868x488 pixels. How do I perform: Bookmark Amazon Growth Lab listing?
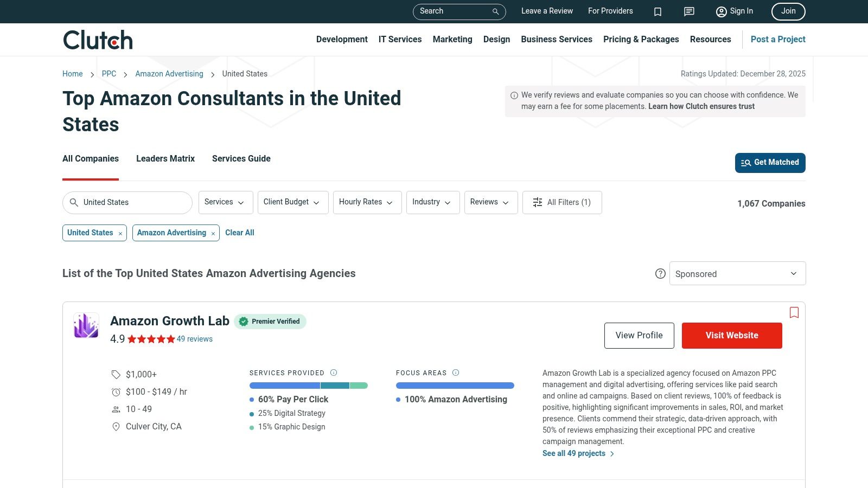click(x=794, y=312)
